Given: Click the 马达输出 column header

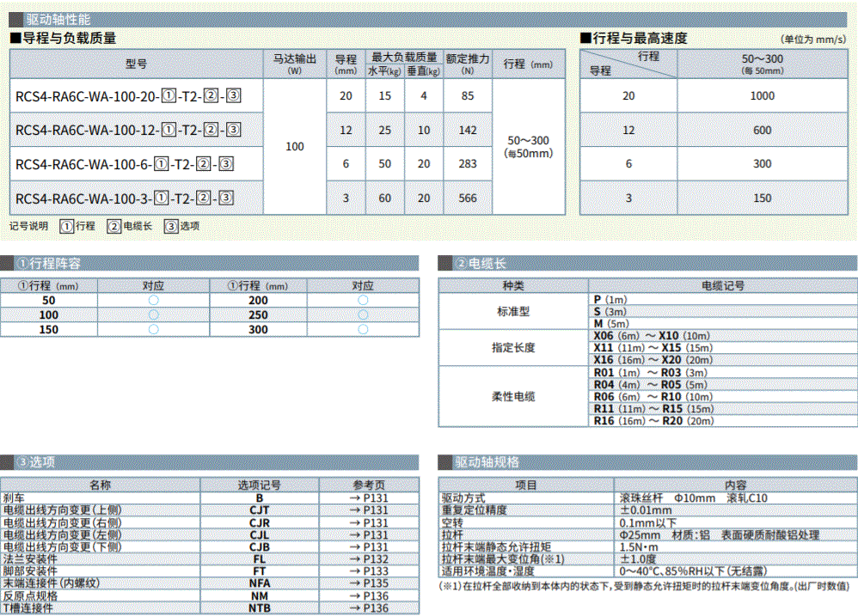Looking at the screenshot, I should tap(295, 64).
